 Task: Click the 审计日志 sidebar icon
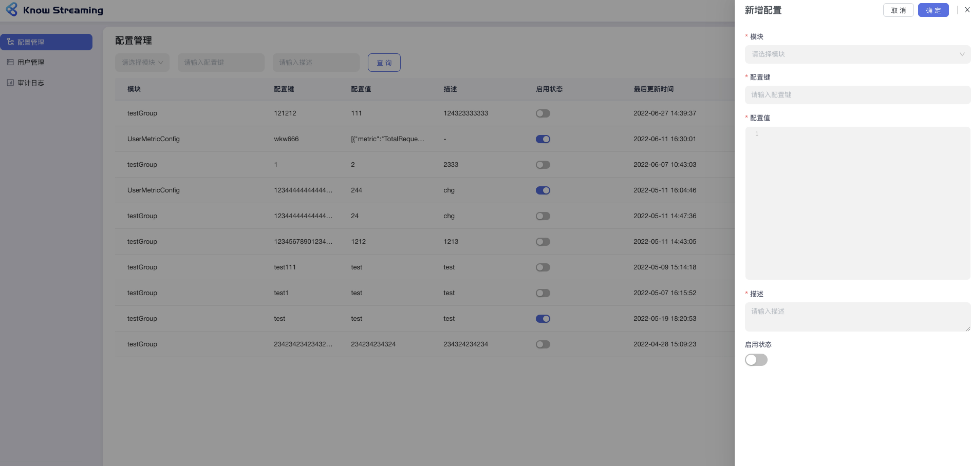(x=10, y=82)
